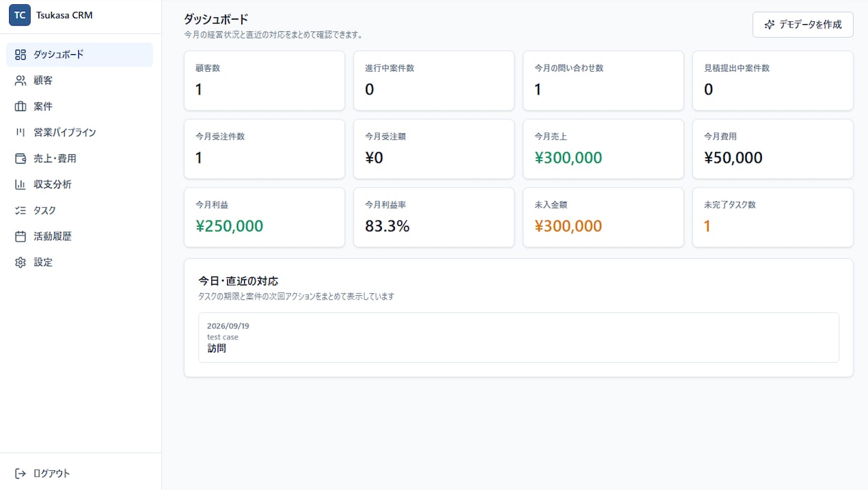
Task: Click the Tsukasa CRM title
Action: pyautogui.click(x=64, y=15)
